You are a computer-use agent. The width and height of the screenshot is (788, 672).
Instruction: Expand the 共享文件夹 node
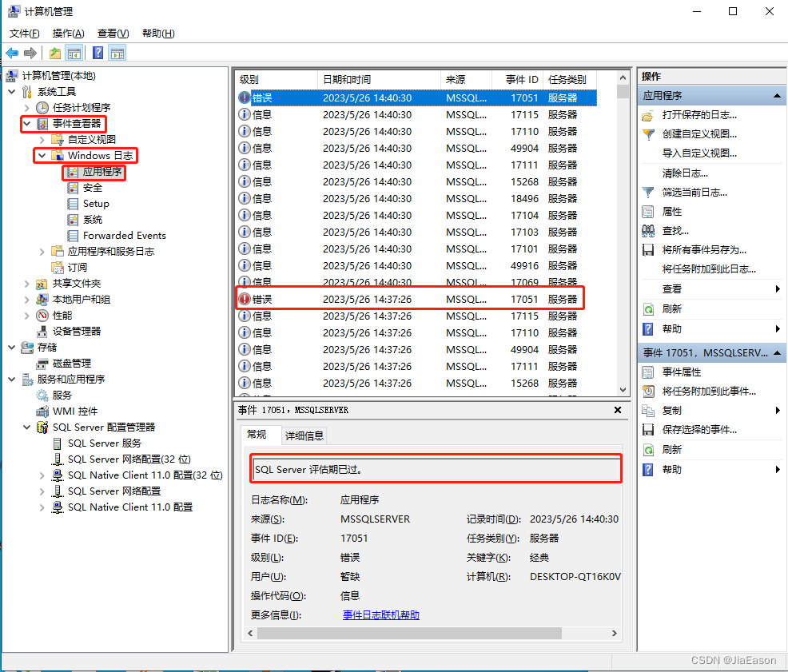tap(27, 284)
